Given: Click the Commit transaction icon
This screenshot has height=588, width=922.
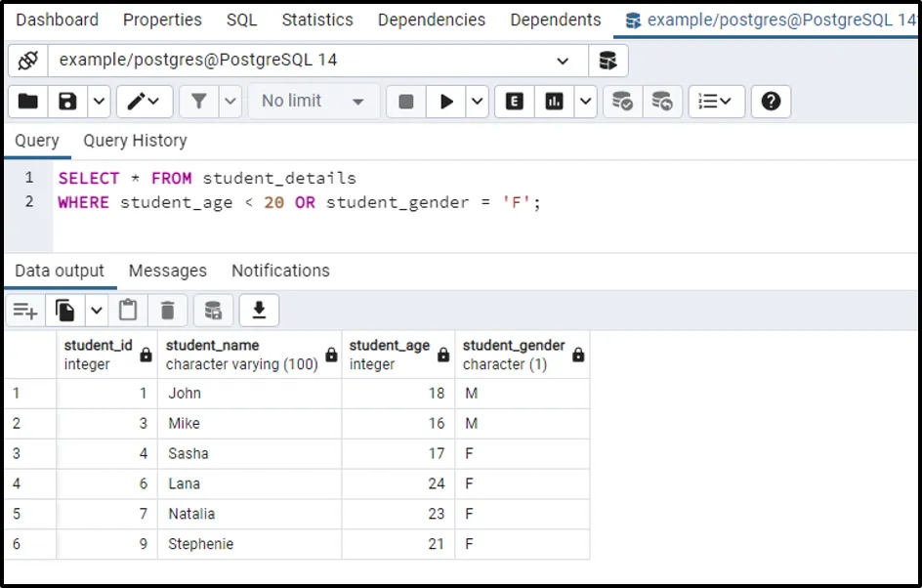Looking at the screenshot, I should (x=621, y=102).
